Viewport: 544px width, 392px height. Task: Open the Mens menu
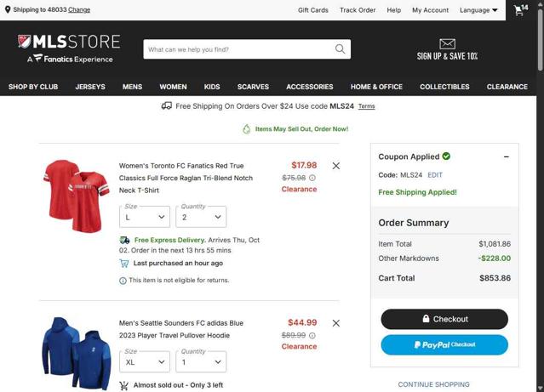click(132, 87)
